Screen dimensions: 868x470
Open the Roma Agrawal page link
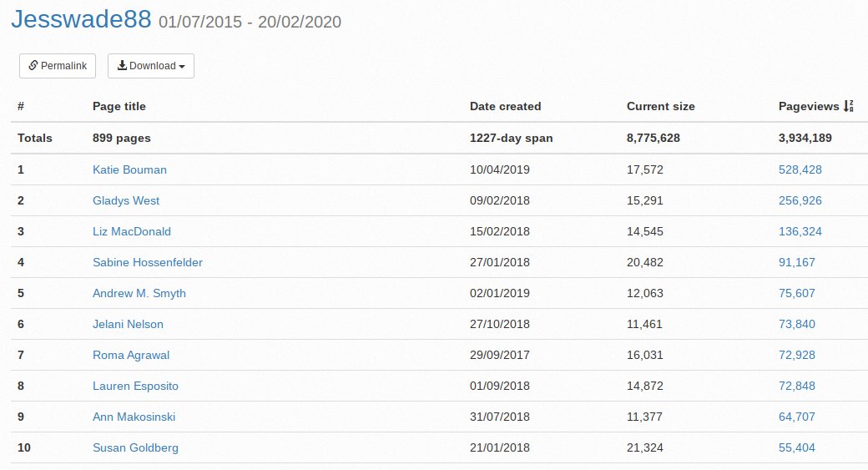click(131, 356)
